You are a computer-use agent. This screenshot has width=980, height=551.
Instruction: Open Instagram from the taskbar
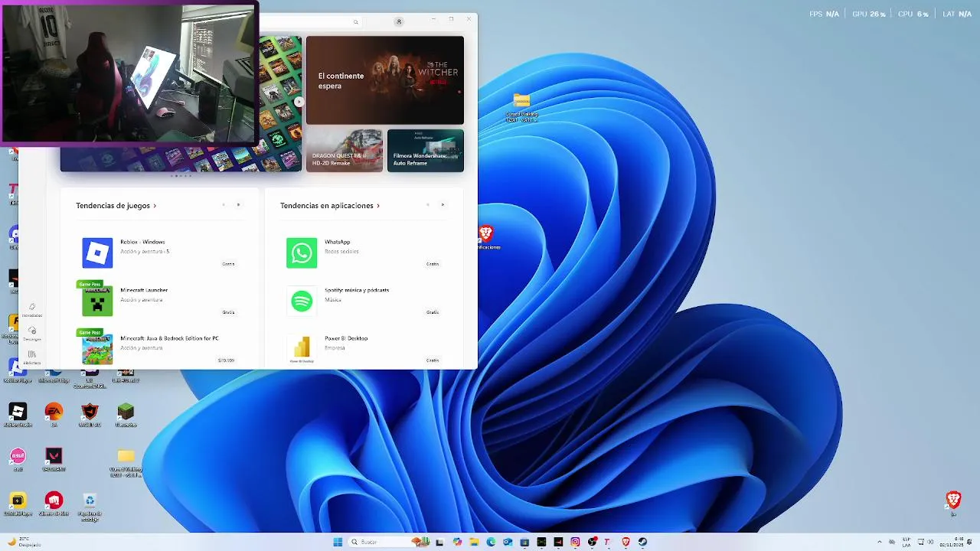575,542
